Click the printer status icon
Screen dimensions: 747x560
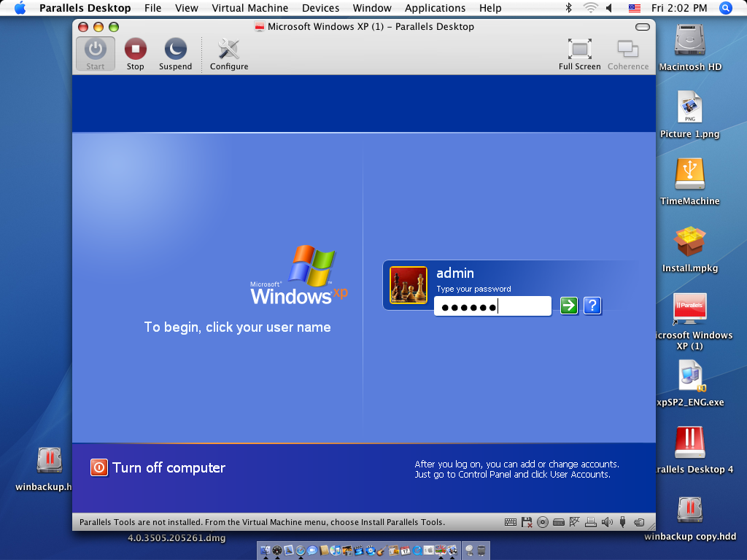point(591,522)
